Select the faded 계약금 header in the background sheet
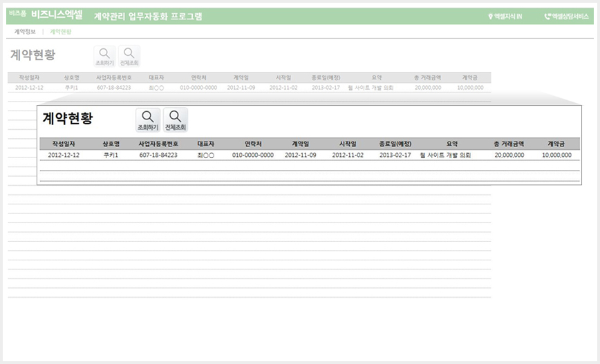 470,77
